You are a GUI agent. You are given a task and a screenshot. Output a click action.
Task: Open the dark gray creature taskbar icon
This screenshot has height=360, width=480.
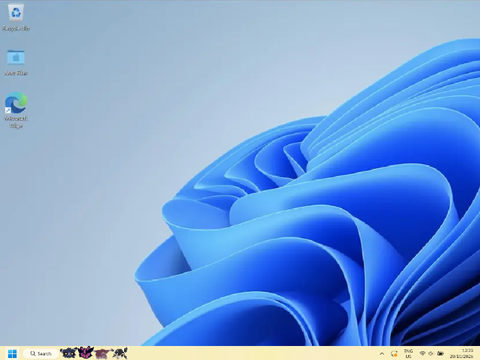pos(68,353)
